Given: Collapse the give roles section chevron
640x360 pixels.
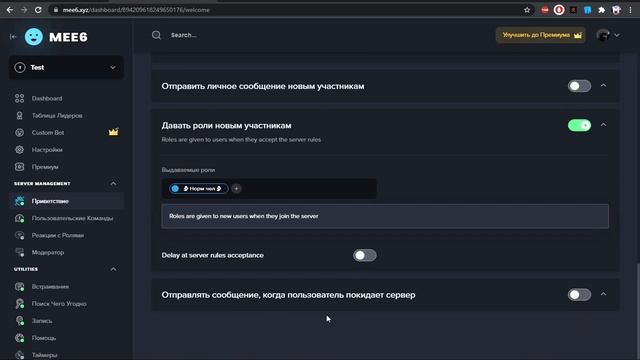Looking at the screenshot, I should click(x=603, y=125).
